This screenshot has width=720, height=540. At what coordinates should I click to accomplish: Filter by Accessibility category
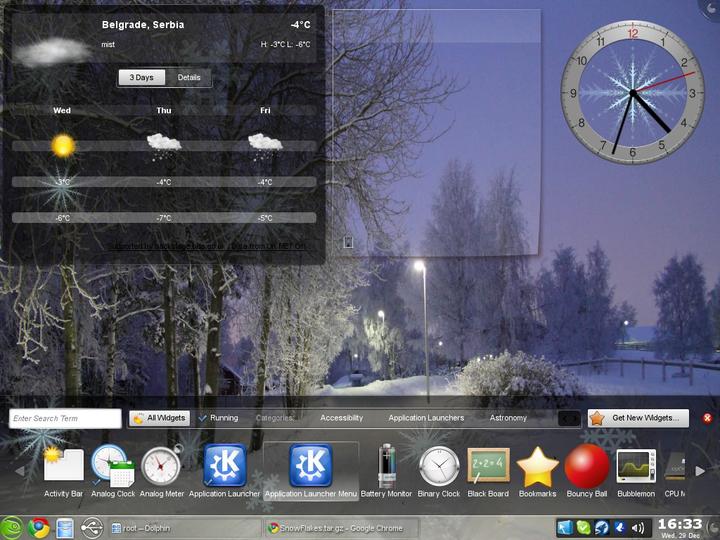pos(342,418)
